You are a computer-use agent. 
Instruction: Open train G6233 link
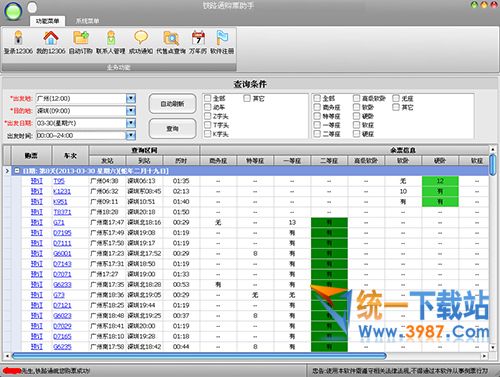pos(62,284)
